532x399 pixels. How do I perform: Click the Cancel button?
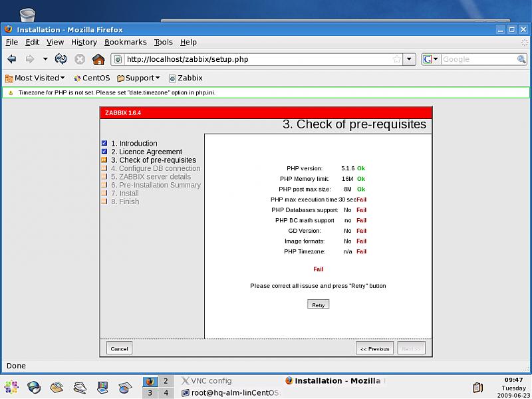tap(119, 348)
